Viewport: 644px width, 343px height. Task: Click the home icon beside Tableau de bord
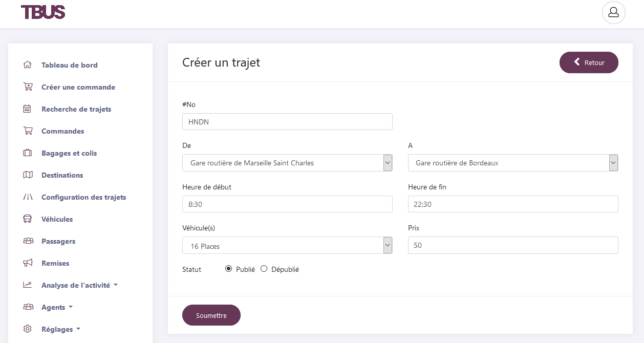28,65
